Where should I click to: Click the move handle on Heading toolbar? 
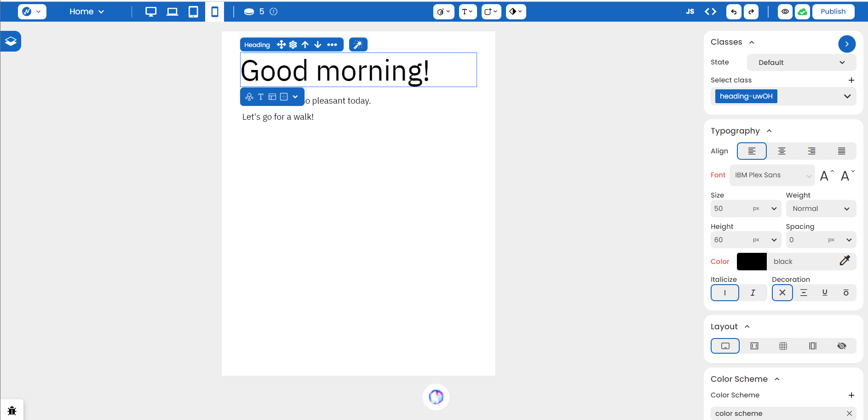[281, 45]
